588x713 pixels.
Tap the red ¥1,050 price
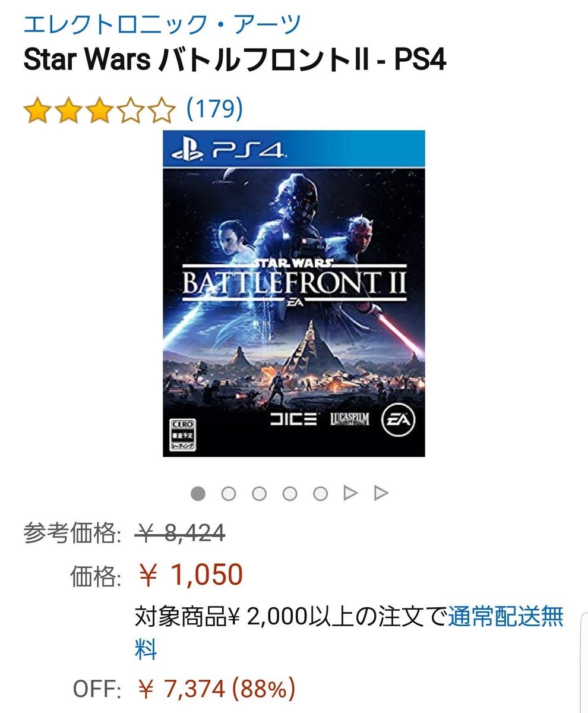pos(191,575)
